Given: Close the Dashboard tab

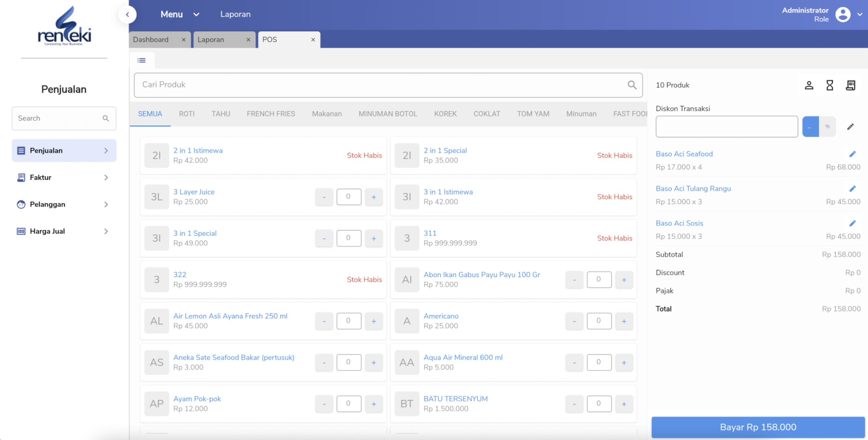Looking at the screenshot, I should click(184, 40).
